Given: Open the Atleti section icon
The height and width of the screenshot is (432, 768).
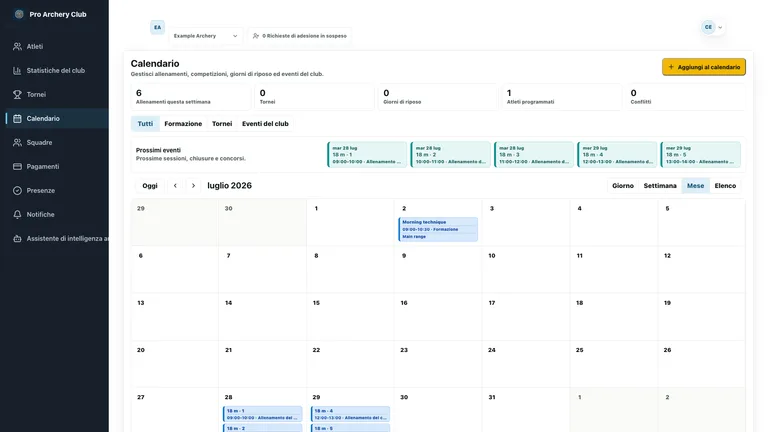Looking at the screenshot, I should (x=17, y=47).
